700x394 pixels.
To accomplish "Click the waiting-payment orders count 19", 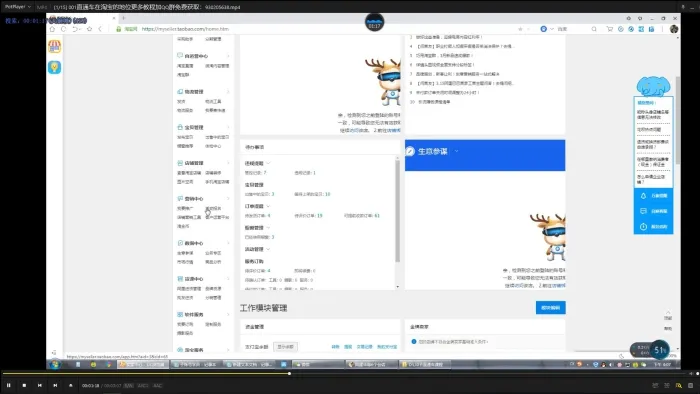I will (320, 216).
